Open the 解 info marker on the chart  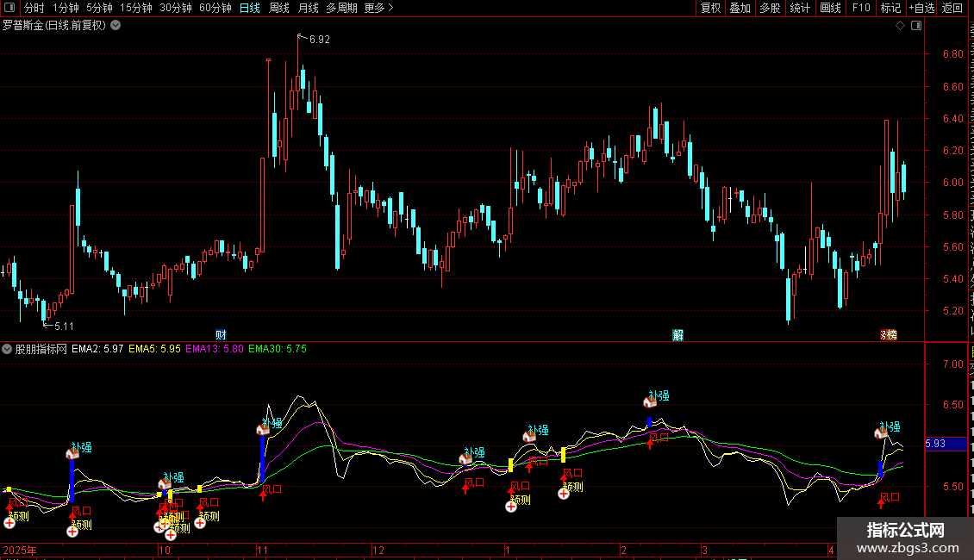[677, 334]
